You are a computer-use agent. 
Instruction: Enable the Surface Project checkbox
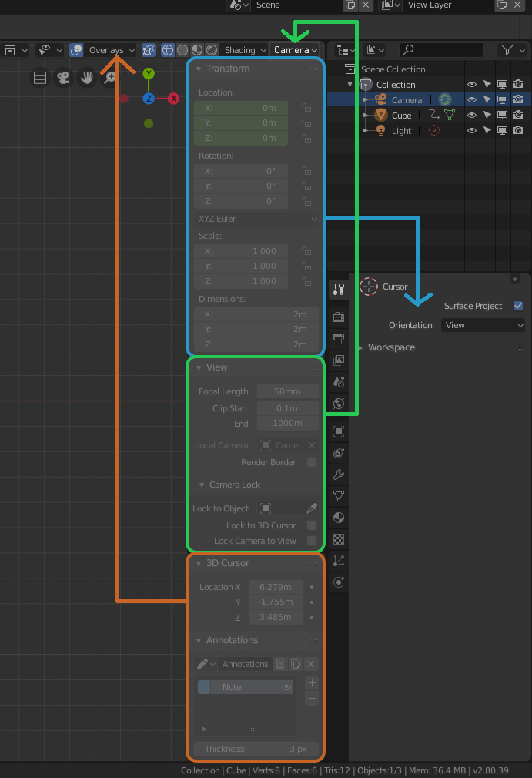point(518,306)
